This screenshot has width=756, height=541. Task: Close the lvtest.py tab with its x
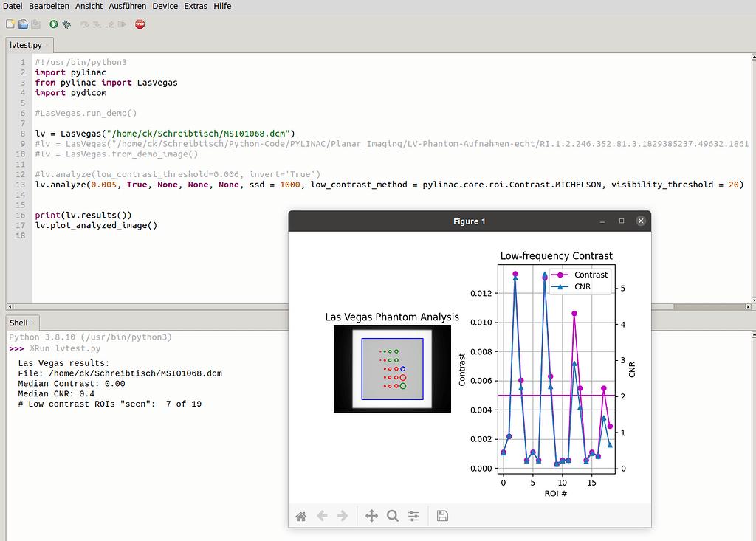(48, 45)
